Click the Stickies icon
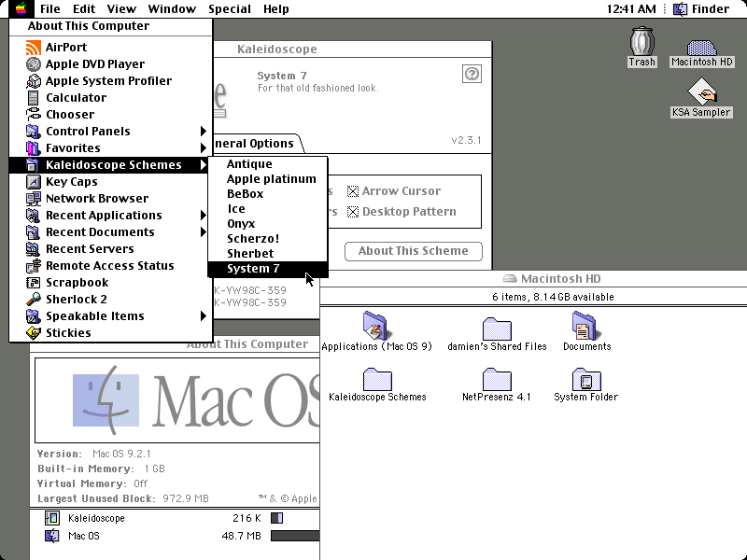Screen dimensions: 747x560 click(x=33, y=333)
